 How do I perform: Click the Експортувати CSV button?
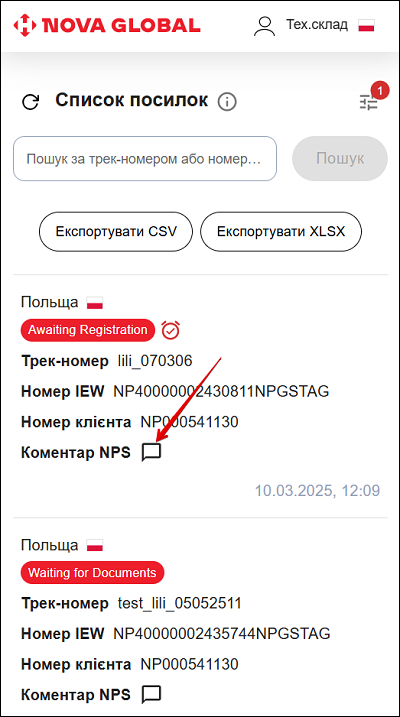click(116, 231)
